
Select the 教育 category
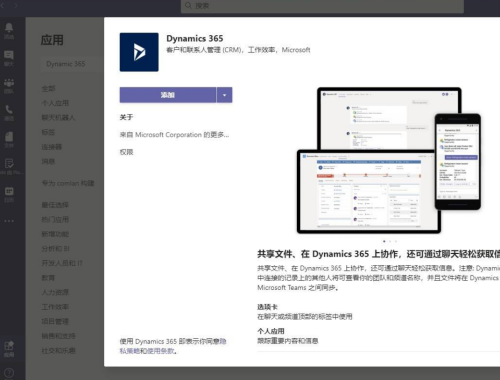click(x=48, y=278)
